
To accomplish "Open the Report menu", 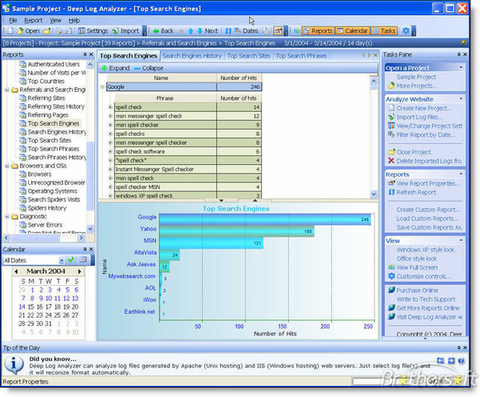I will [33, 21].
